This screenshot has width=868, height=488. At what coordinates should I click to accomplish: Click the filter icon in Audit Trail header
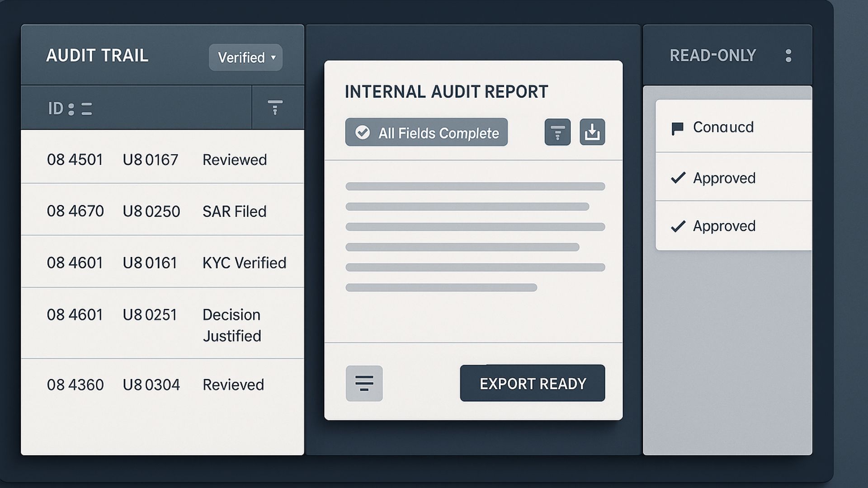275,108
